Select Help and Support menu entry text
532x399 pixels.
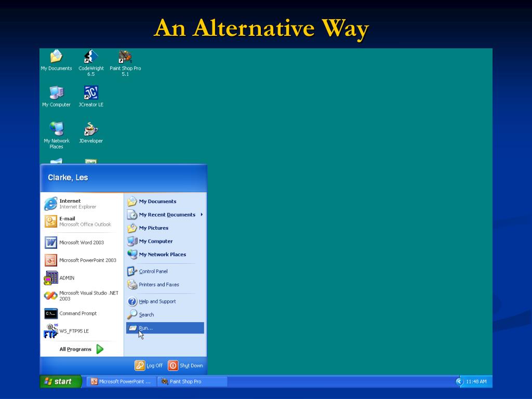tap(157, 301)
